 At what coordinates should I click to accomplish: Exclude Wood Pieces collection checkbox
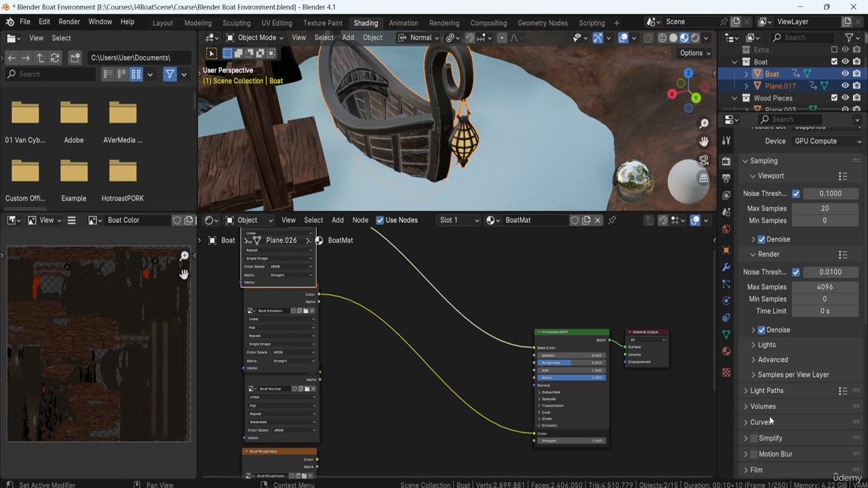pyautogui.click(x=834, y=98)
